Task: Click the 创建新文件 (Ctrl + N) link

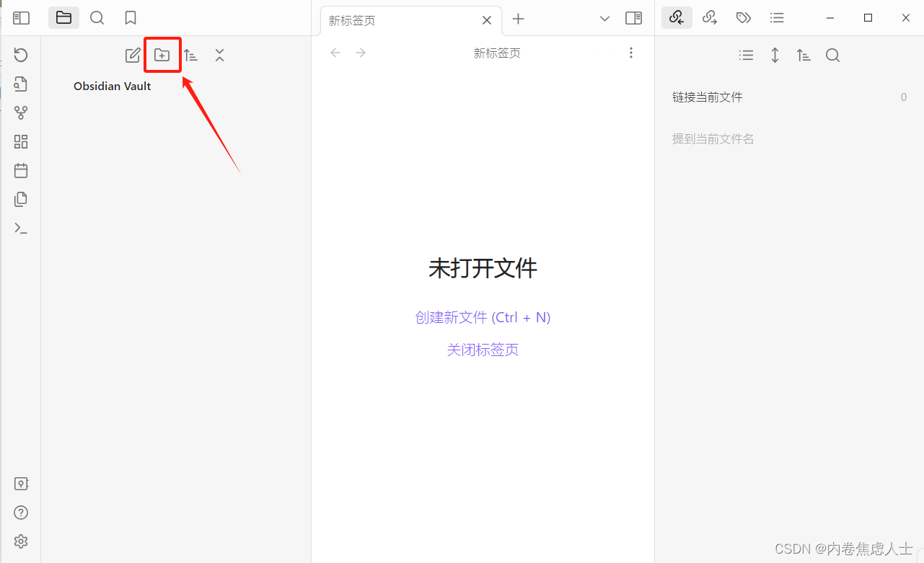Action: click(483, 317)
